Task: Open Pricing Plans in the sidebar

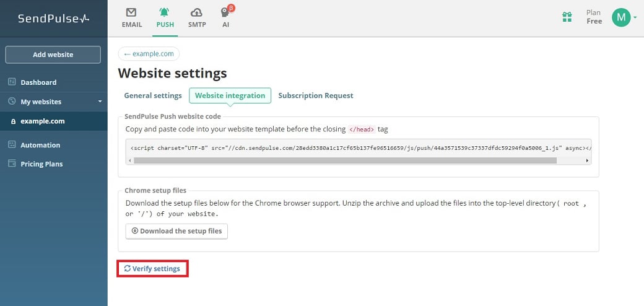Action: (x=41, y=164)
